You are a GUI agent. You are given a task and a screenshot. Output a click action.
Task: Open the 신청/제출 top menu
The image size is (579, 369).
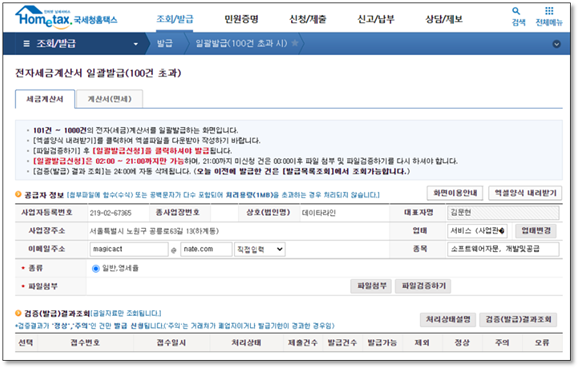pos(308,19)
